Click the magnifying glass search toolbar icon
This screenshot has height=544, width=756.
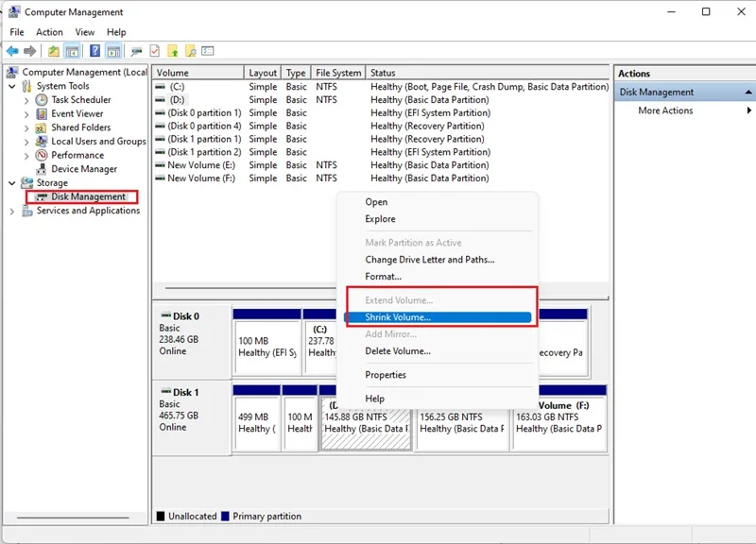pyautogui.click(x=191, y=51)
